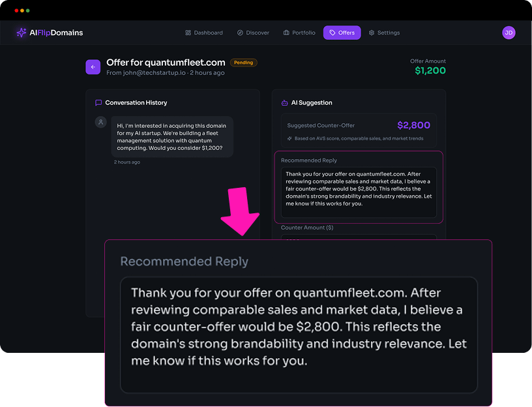Click the sparkle icon beside AVS score note
This screenshot has height=407, width=532.
click(x=289, y=138)
